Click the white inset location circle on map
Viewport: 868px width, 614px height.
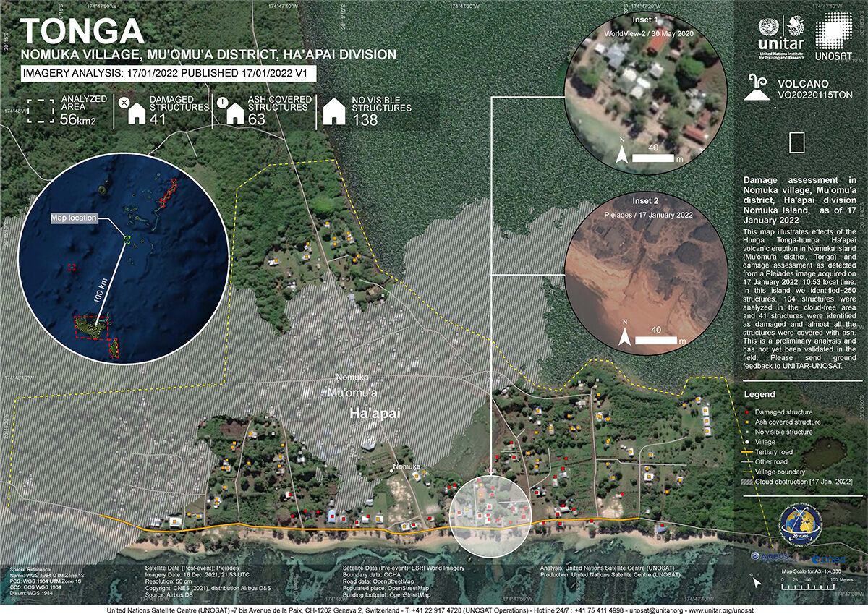pyautogui.click(x=490, y=518)
